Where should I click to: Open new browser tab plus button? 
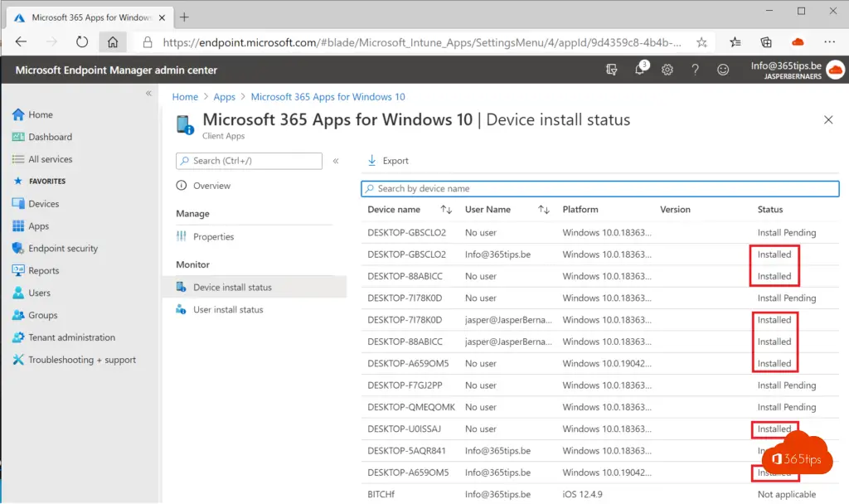[184, 17]
